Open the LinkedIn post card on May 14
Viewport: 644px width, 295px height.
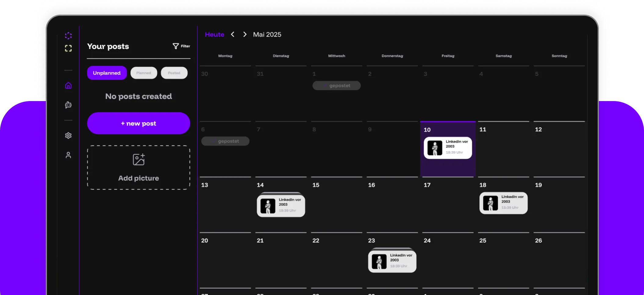(281, 205)
